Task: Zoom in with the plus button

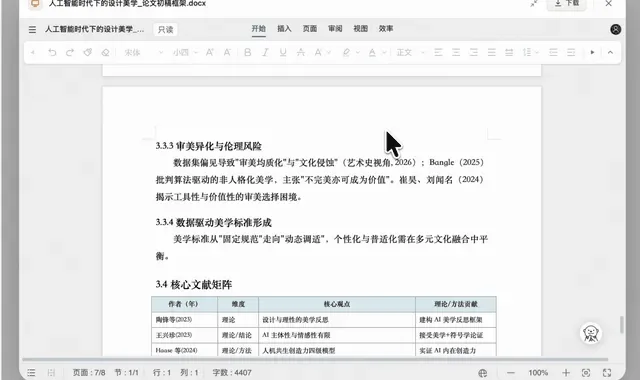Action: coord(566,373)
